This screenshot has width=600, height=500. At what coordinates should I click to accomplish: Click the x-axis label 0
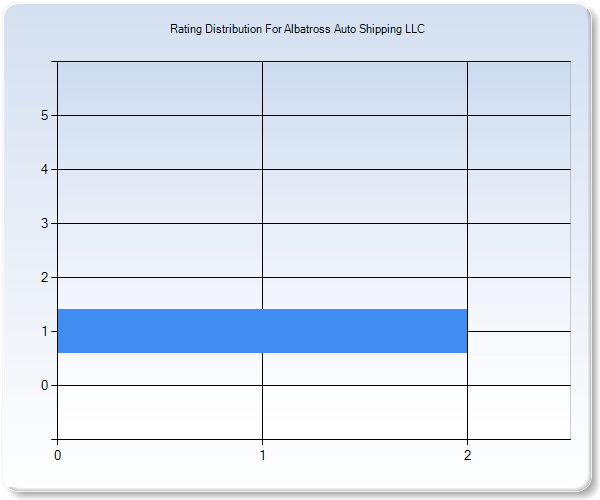[x=57, y=454]
